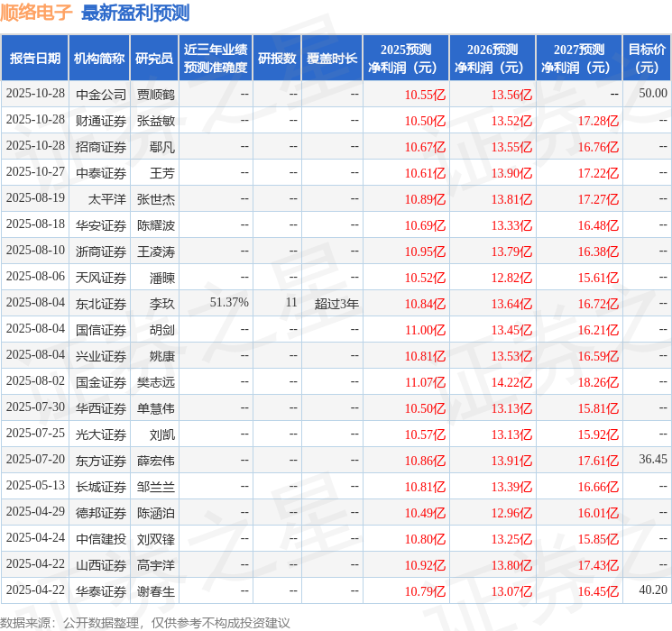Click 2027 forecast 18.26亿

(598, 382)
